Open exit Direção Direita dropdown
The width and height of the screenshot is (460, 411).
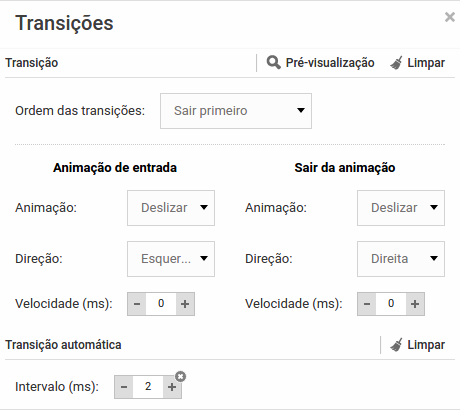(401, 259)
